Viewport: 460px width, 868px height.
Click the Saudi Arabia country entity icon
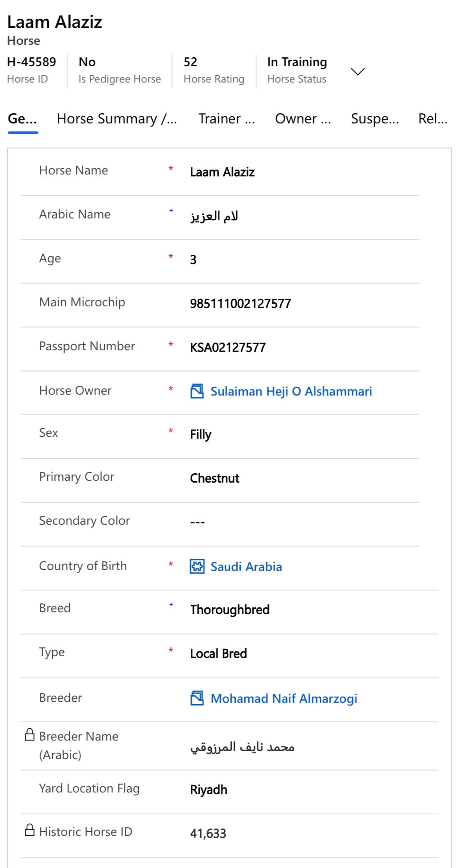point(197,567)
